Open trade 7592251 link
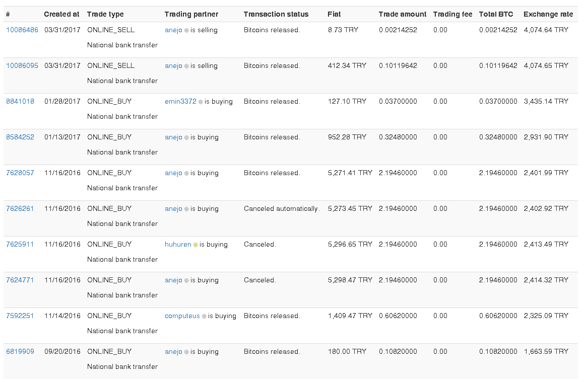Image resolution: width=588 pixels, height=382 pixels. pos(20,316)
